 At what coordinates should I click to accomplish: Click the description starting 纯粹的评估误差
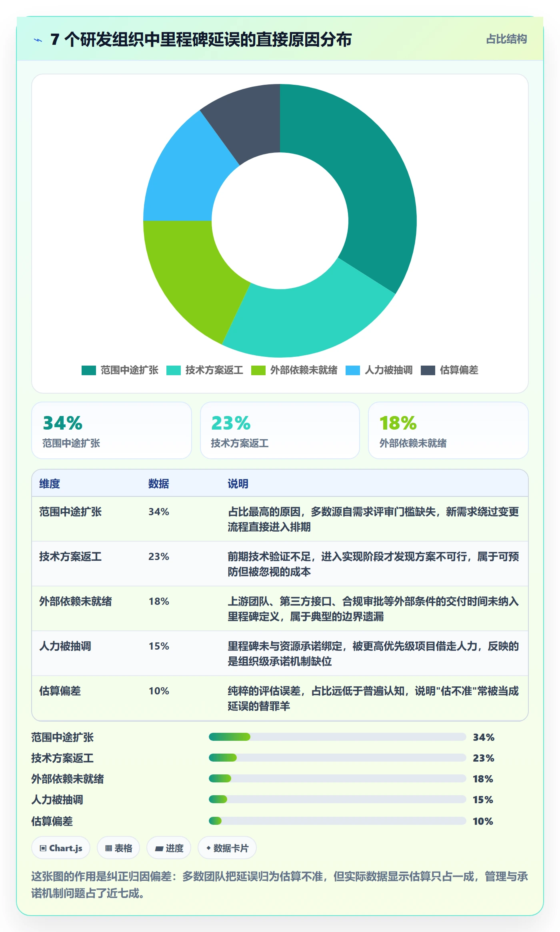click(373, 698)
